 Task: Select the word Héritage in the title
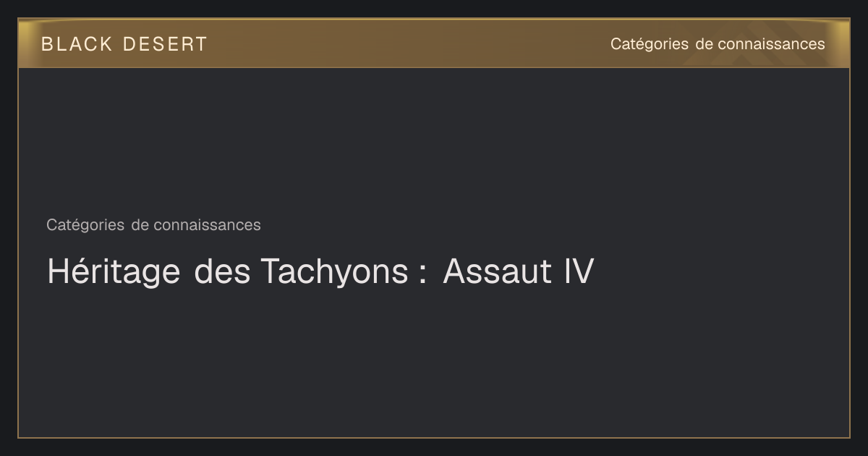pyautogui.click(x=114, y=272)
